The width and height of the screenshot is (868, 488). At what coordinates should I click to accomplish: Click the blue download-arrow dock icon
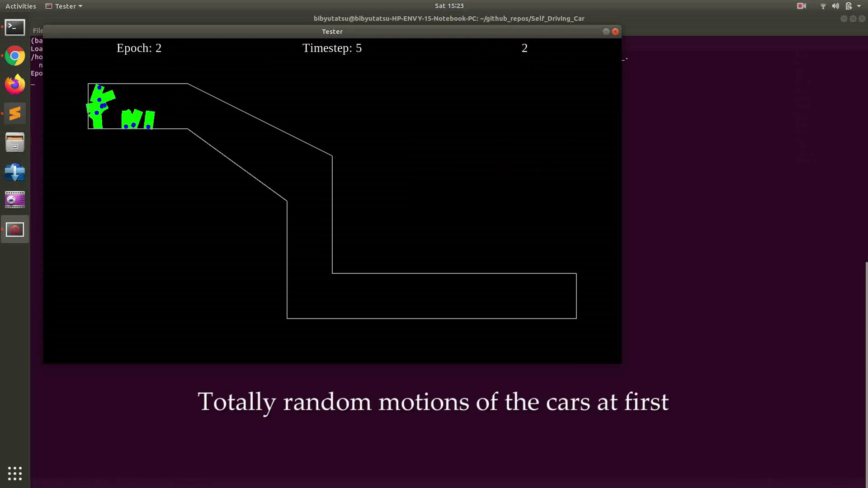coord(15,172)
